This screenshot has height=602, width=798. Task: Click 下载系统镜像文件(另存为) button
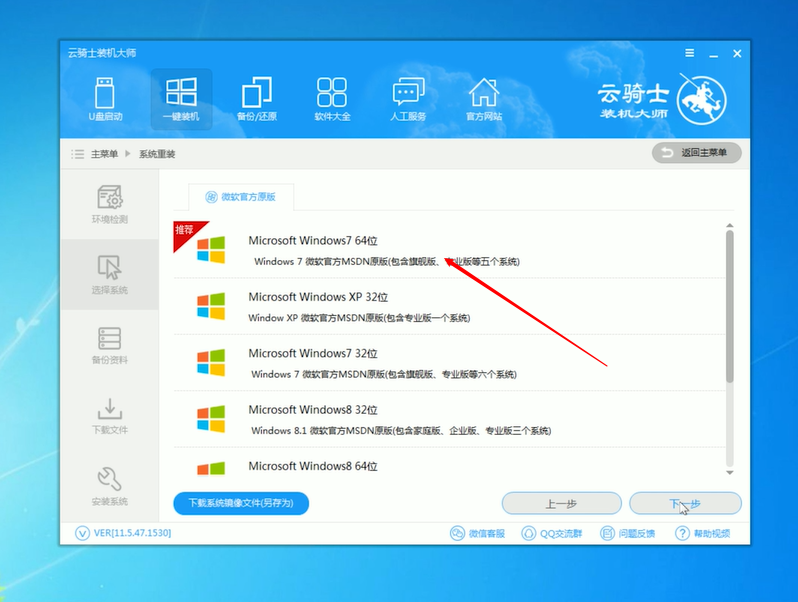(x=241, y=503)
